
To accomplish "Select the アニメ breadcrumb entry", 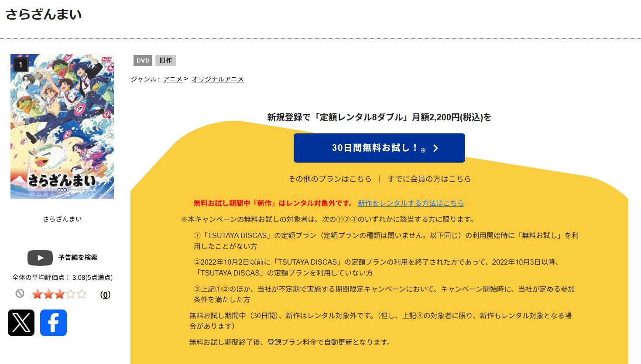I will pos(172,79).
